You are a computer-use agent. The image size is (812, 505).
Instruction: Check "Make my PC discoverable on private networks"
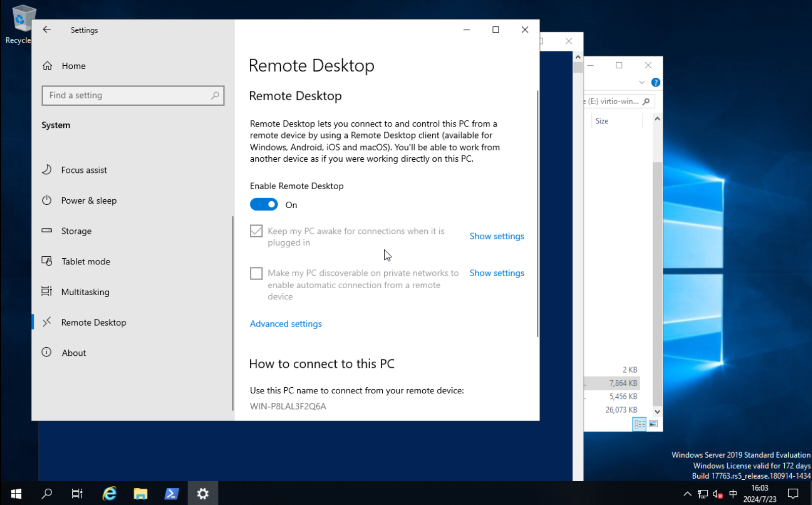[256, 273]
